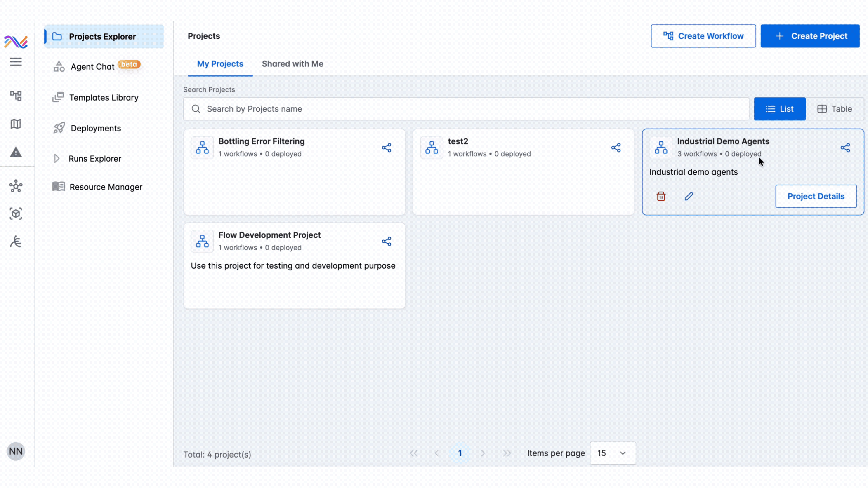Screen dimensions: 868x488
Task: Click the NN user avatar
Action: click(x=16, y=451)
